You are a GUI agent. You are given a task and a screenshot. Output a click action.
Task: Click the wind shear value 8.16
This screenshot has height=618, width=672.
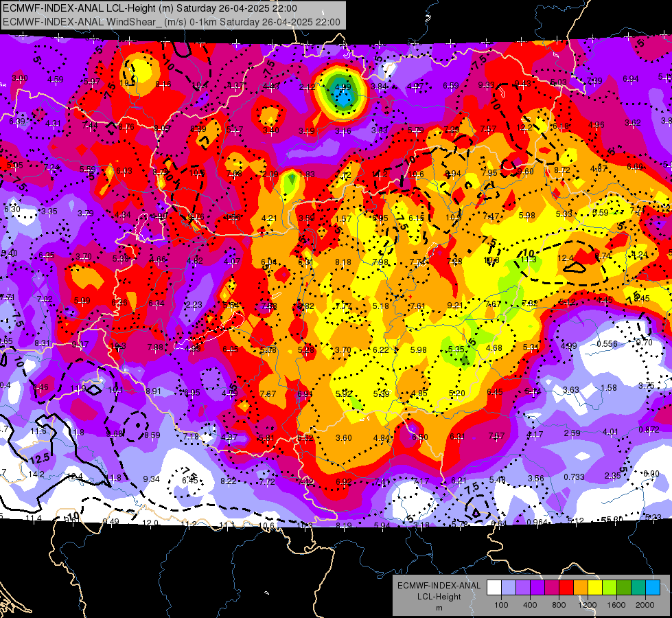pyautogui.click(x=163, y=84)
